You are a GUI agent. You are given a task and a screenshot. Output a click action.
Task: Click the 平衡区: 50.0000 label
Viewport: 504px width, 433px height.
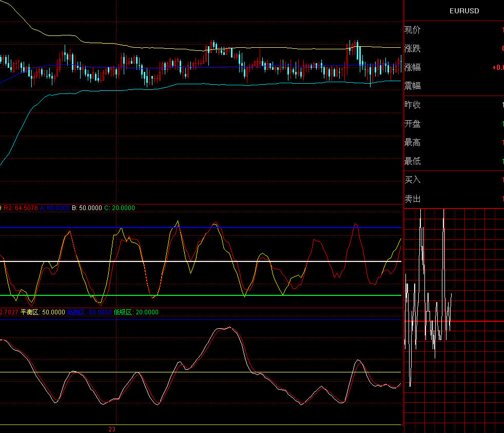click(x=43, y=312)
